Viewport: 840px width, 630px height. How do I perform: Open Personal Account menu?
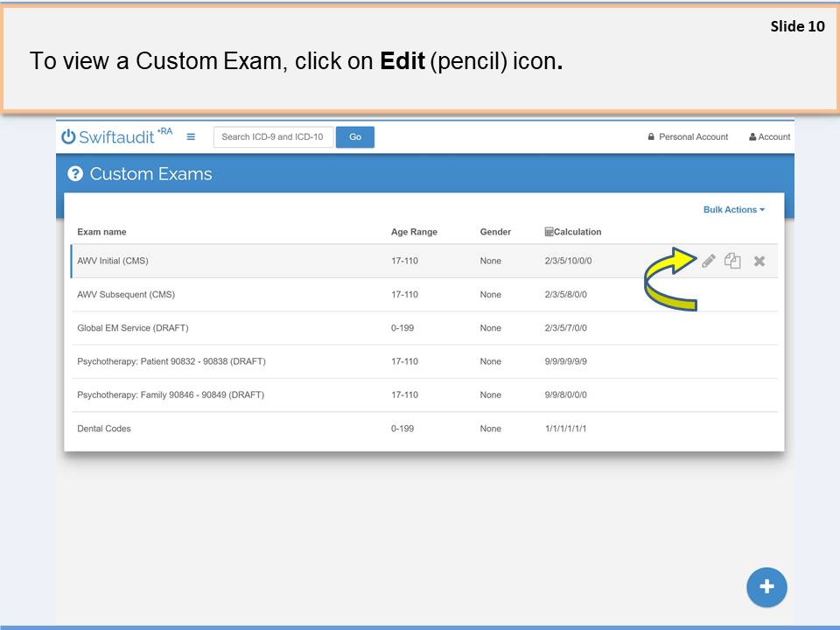tap(688, 136)
